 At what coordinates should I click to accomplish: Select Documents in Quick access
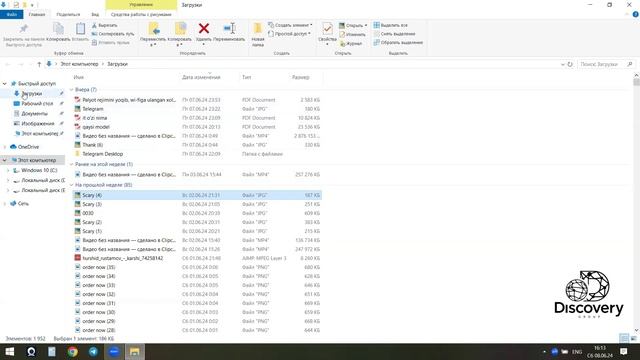34,113
